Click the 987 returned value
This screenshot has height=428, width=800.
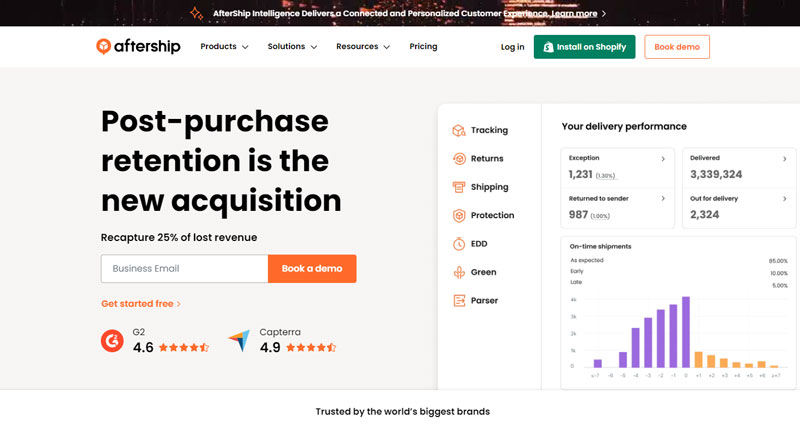coord(578,215)
